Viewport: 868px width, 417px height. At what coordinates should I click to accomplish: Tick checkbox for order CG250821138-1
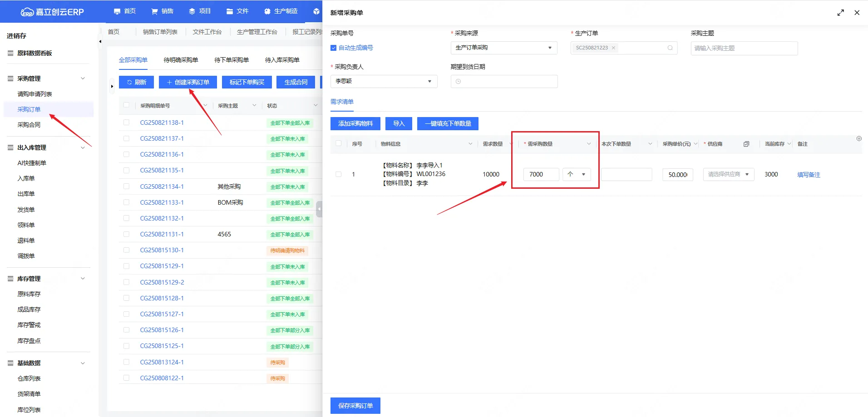click(x=126, y=123)
